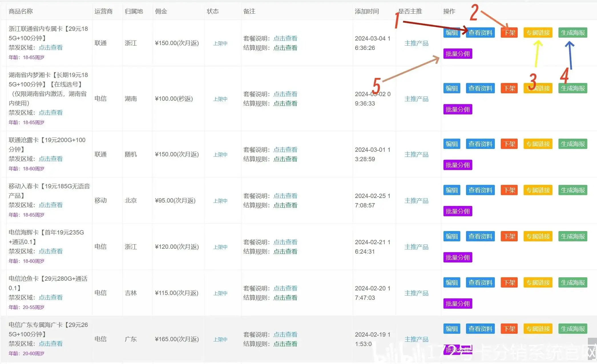This screenshot has height=364, width=597.
Task: Open 结算规则 link in 电信广东专属海广卡 row
Action: point(285,344)
